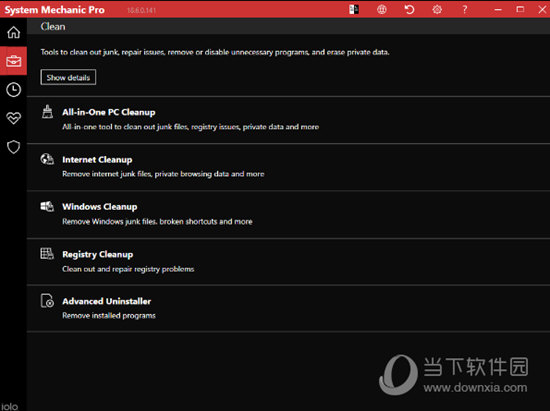Click the undo arrow icon in title bar

(x=409, y=9)
